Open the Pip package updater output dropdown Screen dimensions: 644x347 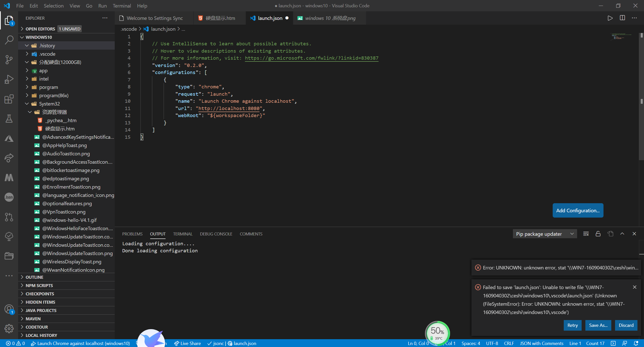tap(545, 234)
